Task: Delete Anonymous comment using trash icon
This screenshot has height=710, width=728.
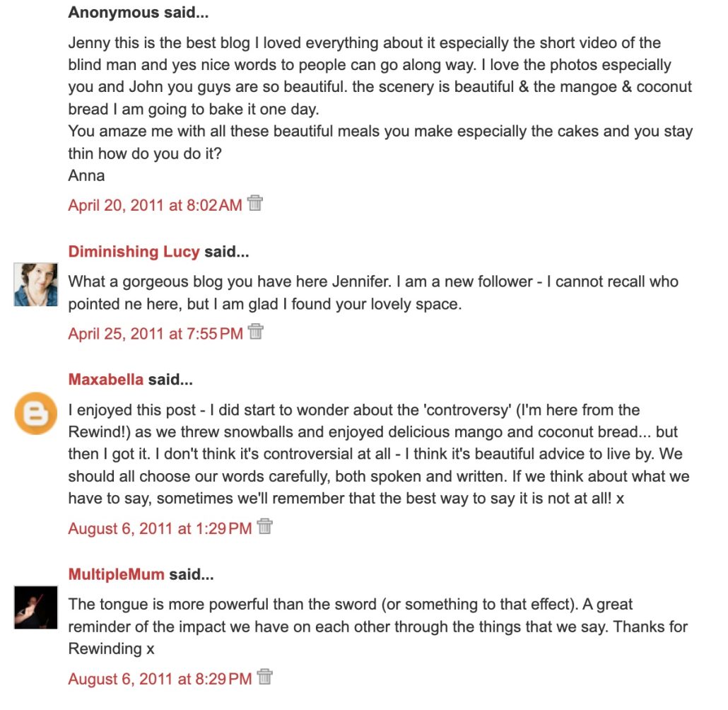Action: point(255,204)
